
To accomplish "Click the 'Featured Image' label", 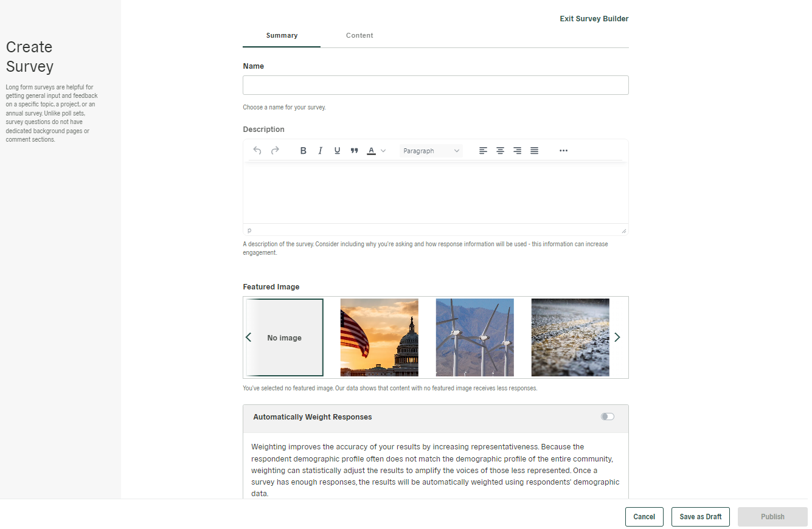I will [271, 287].
